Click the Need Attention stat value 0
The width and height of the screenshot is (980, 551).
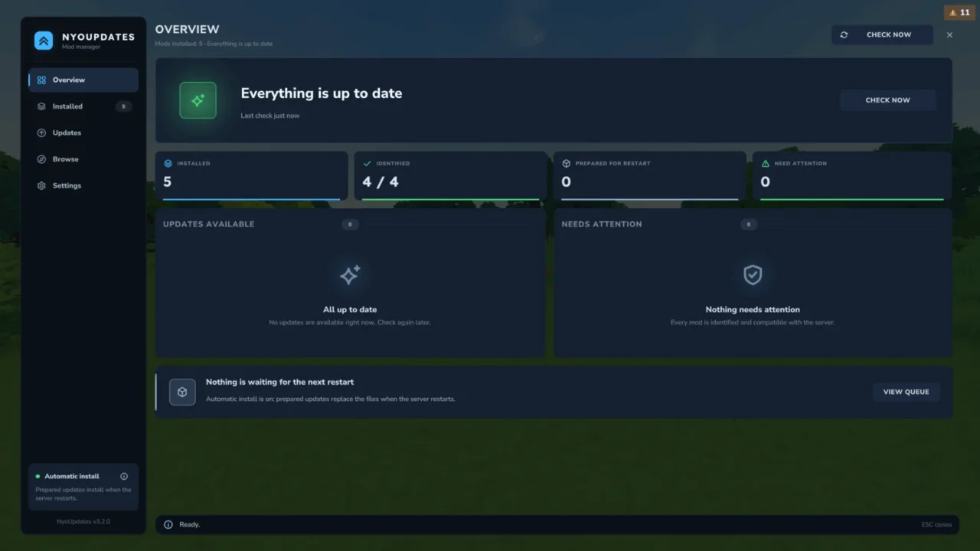[x=765, y=182]
